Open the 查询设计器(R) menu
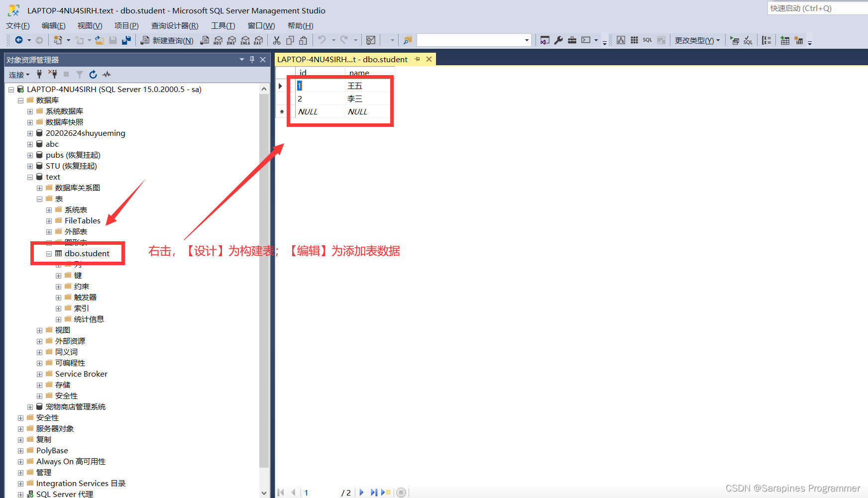The height and width of the screenshot is (498, 868). [175, 26]
